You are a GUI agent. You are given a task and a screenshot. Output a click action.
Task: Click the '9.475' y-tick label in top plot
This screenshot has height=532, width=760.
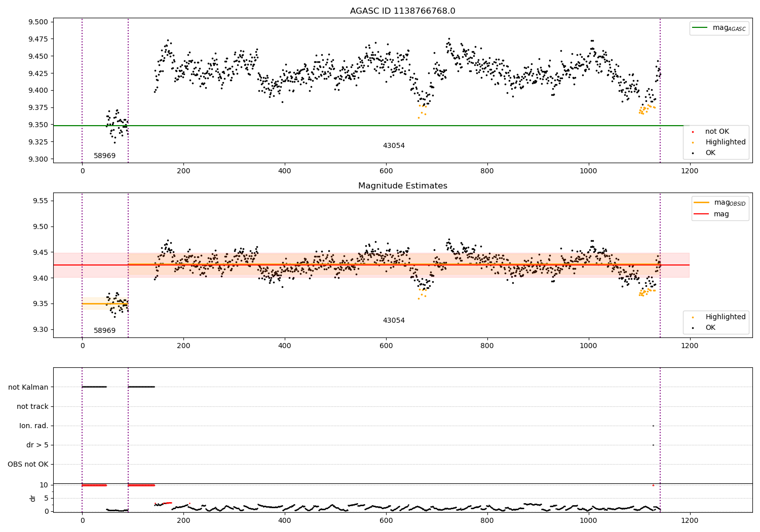(x=38, y=40)
